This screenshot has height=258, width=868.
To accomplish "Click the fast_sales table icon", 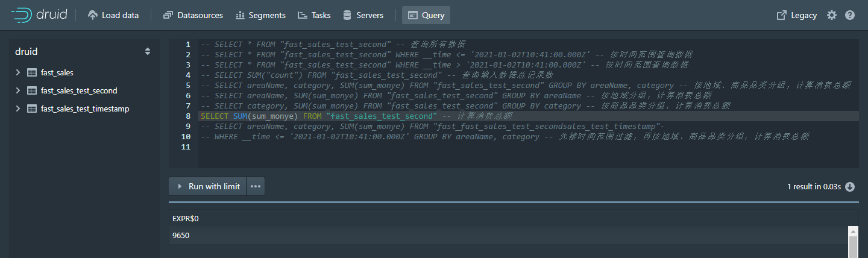I will (32, 72).
